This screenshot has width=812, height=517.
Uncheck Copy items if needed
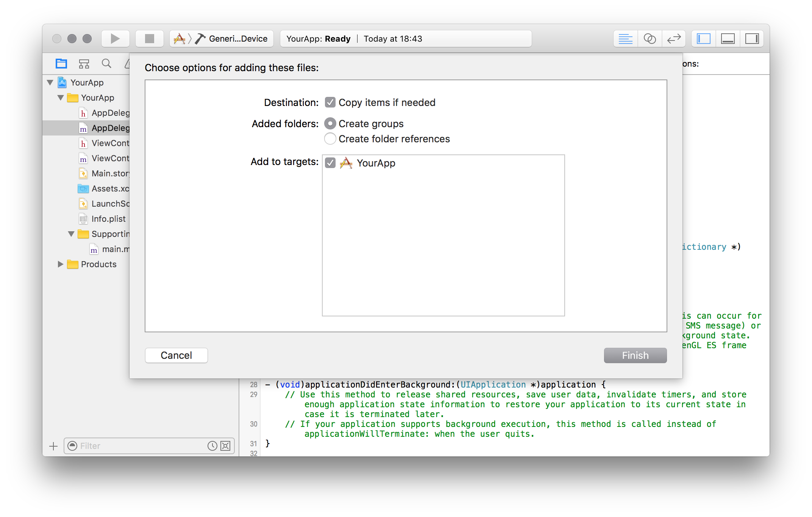(x=330, y=103)
